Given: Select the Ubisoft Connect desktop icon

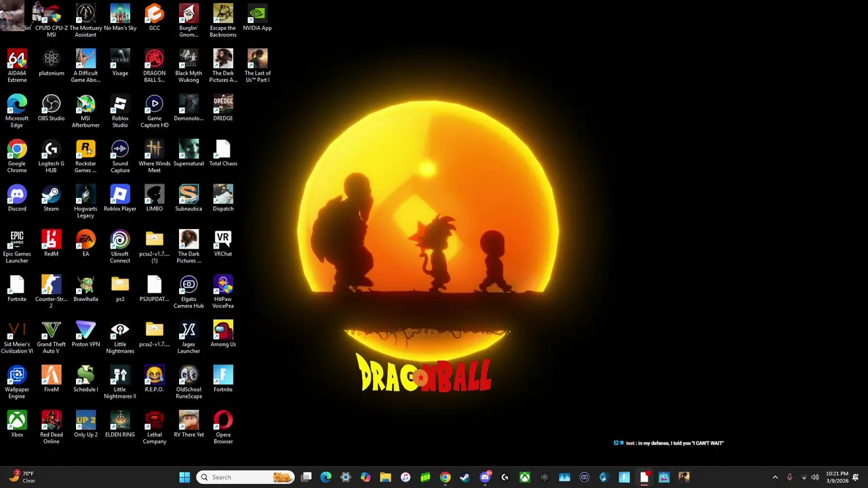Looking at the screenshot, I should 120,247.
